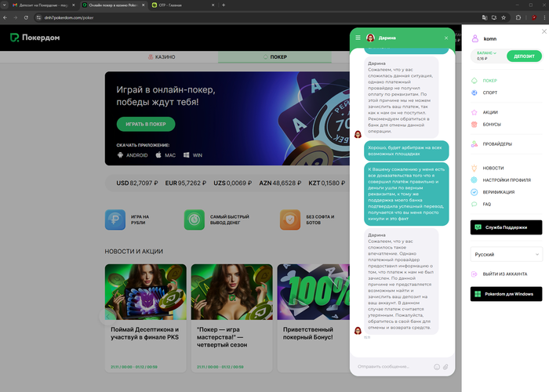Click the ПОКЕР side menu icon
Screen dimensions: 549x392
coord(474,81)
